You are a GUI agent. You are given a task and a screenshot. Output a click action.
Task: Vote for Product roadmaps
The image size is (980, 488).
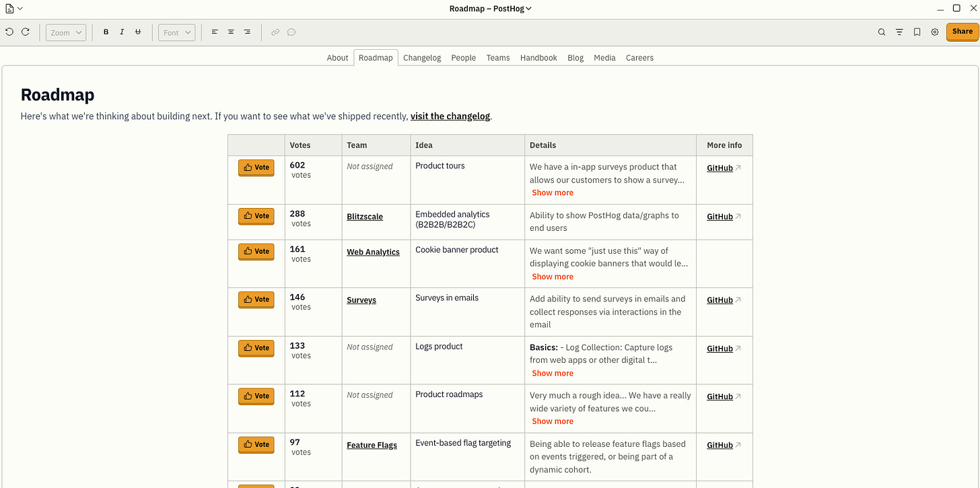coord(256,396)
